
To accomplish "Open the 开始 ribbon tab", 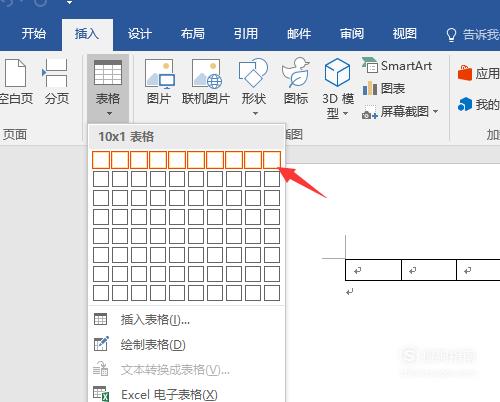I will (x=34, y=34).
